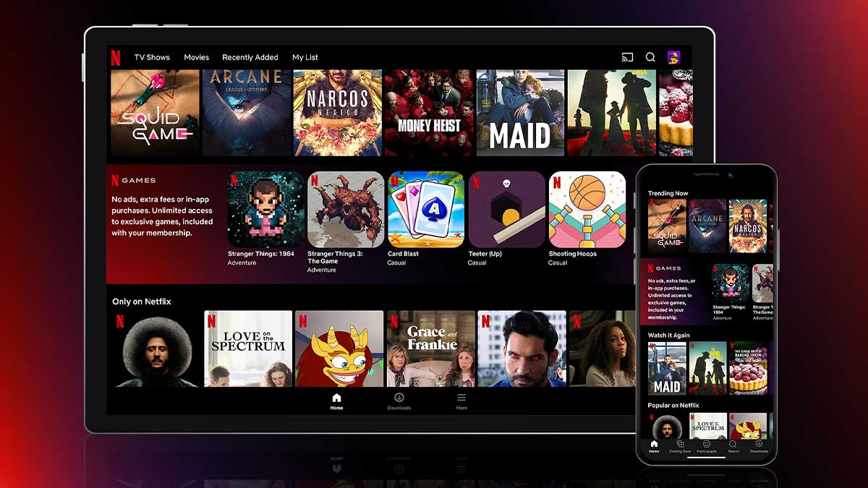Open the Teeter (Up) game icon
Screen dimensions: 868x488
click(506, 210)
